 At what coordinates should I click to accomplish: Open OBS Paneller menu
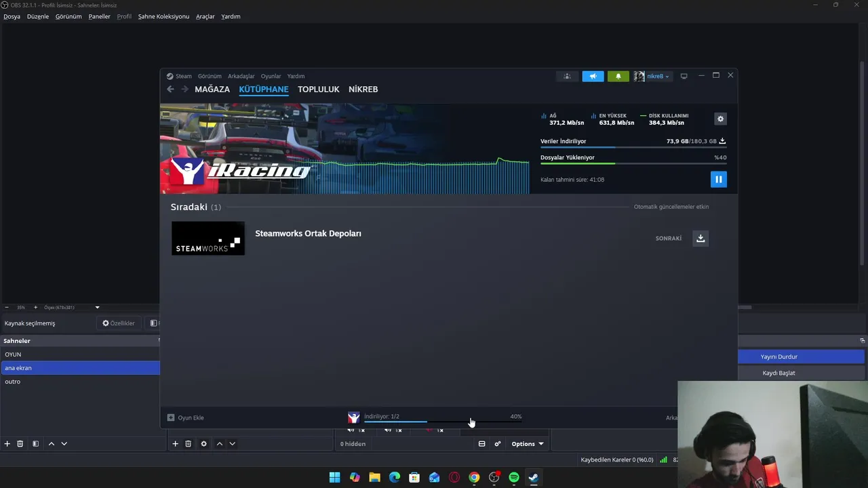click(x=99, y=16)
